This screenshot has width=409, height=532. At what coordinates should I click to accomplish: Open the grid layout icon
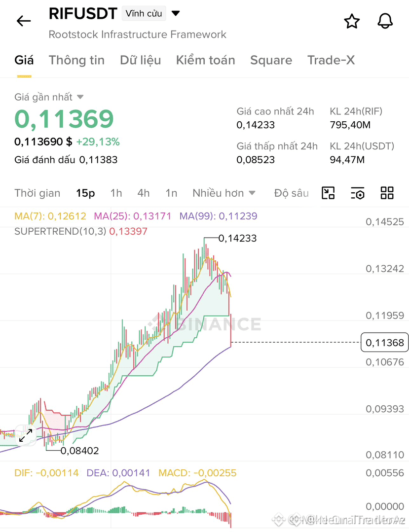(387, 193)
